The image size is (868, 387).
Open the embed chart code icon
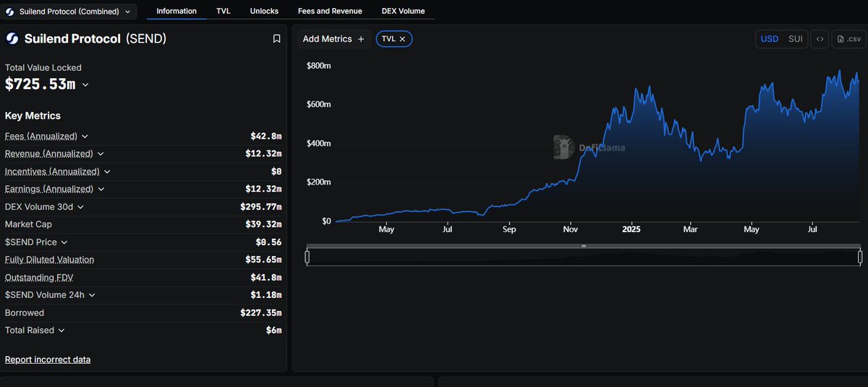820,39
